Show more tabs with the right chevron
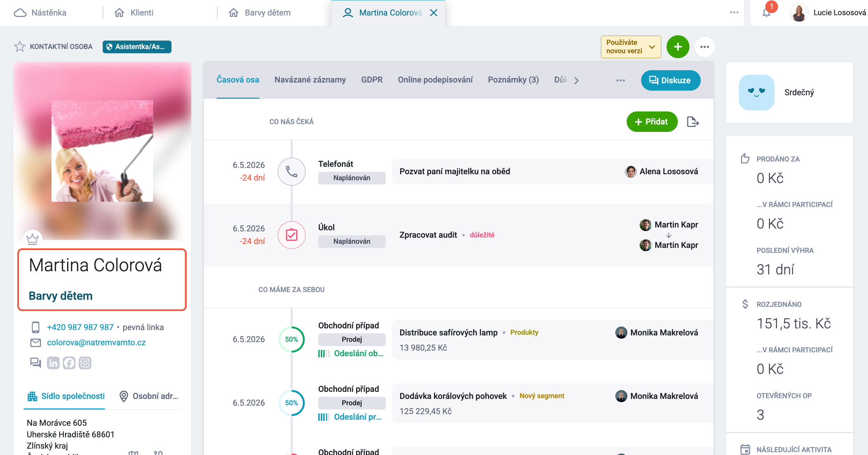Viewport: 868px width, 455px height. (577, 80)
